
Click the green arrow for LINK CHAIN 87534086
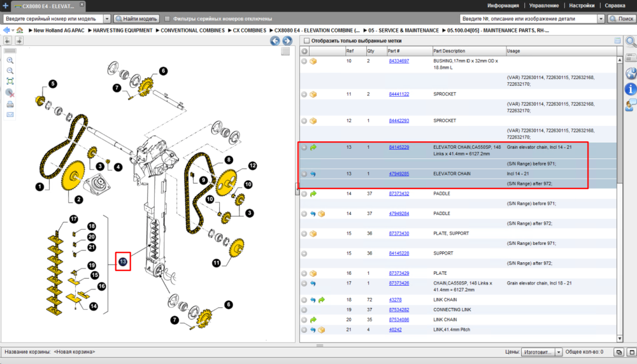(x=313, y=319)
